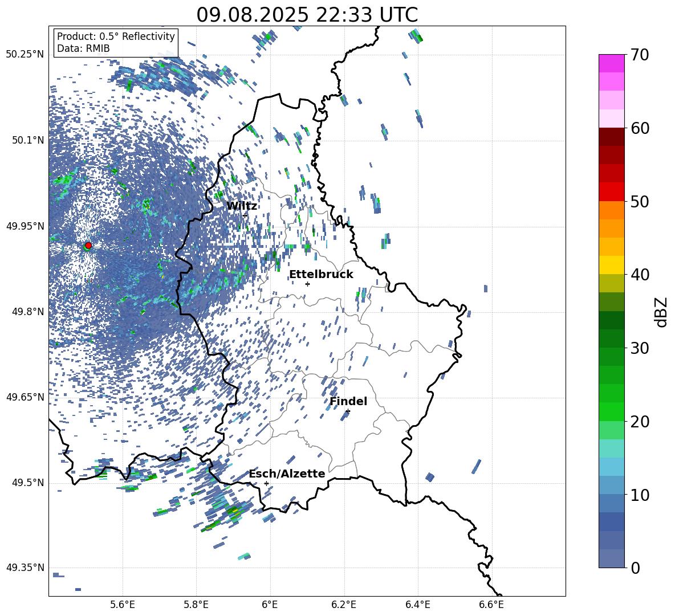Click the red radar site marker

point(88,245)
